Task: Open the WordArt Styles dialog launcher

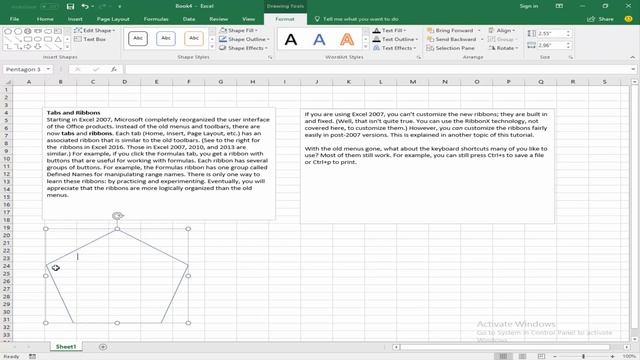Action: tap(418, 58)
